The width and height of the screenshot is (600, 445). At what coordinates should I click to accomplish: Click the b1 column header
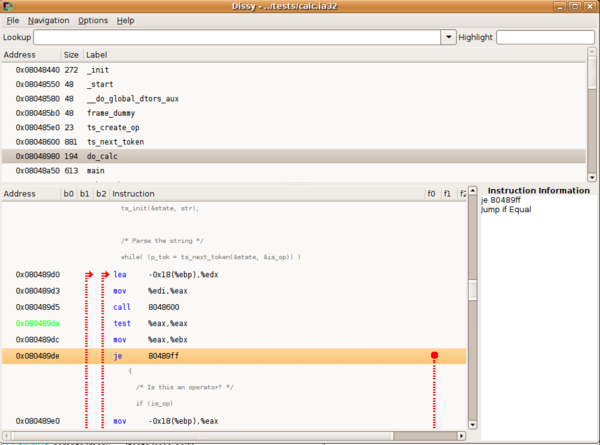[85, 194]
